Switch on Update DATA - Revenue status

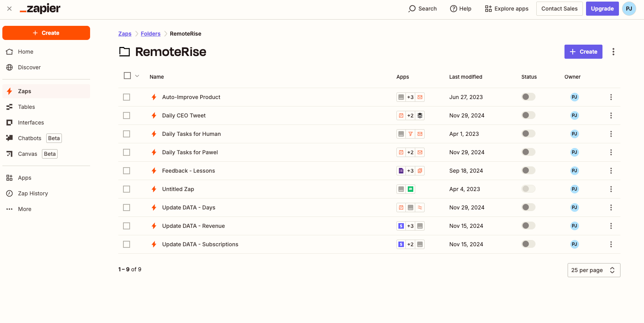coord(528,226)
